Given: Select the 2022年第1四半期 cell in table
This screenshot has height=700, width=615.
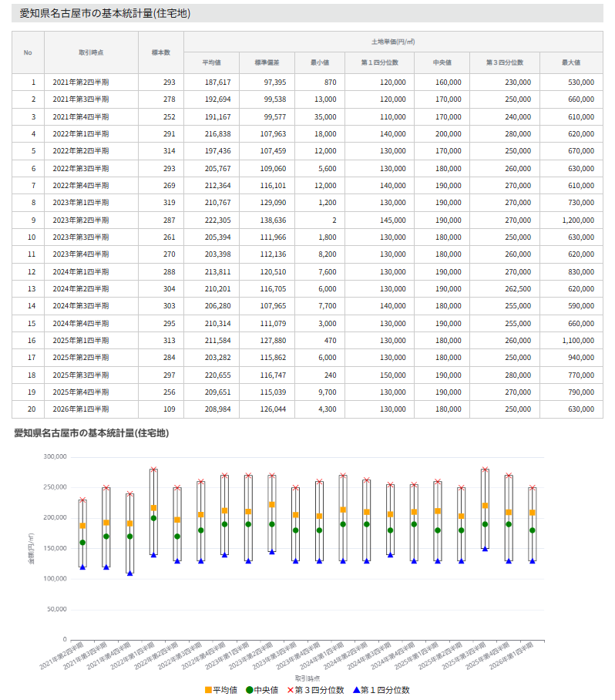Looking at the screenshot, I should pos(91,134).
